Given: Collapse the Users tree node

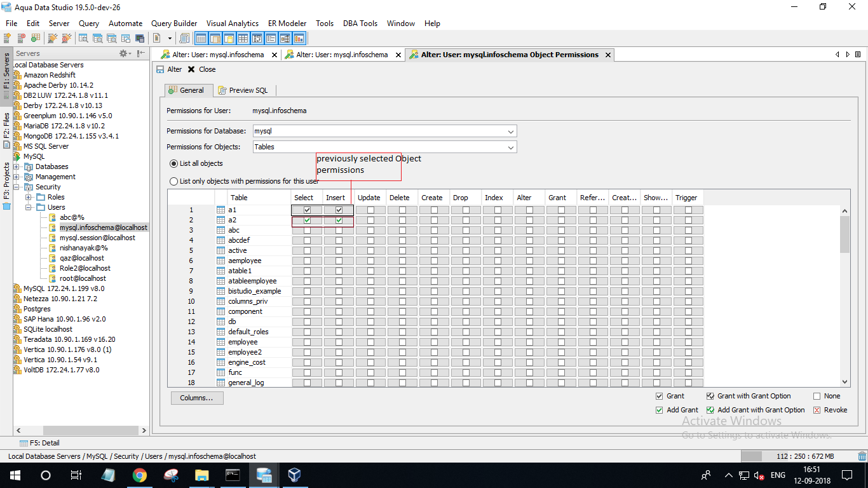Looking at the screenshot, I should click(x=29, y=207).
